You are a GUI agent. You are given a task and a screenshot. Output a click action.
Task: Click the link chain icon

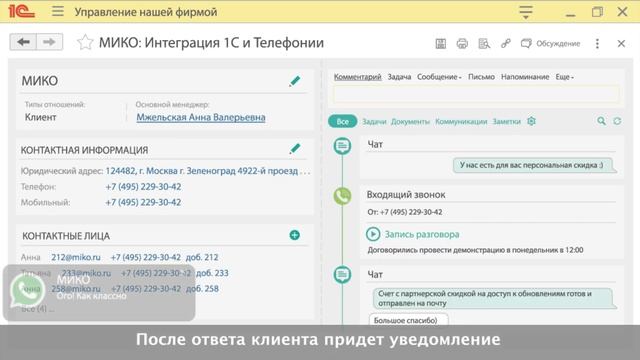506,43
